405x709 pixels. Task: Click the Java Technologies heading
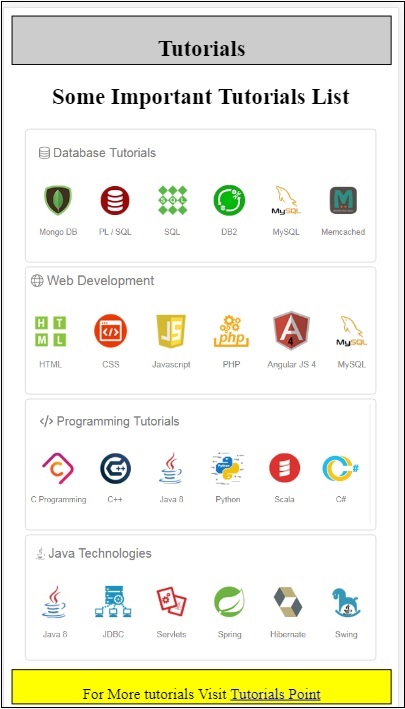point(99,553)
